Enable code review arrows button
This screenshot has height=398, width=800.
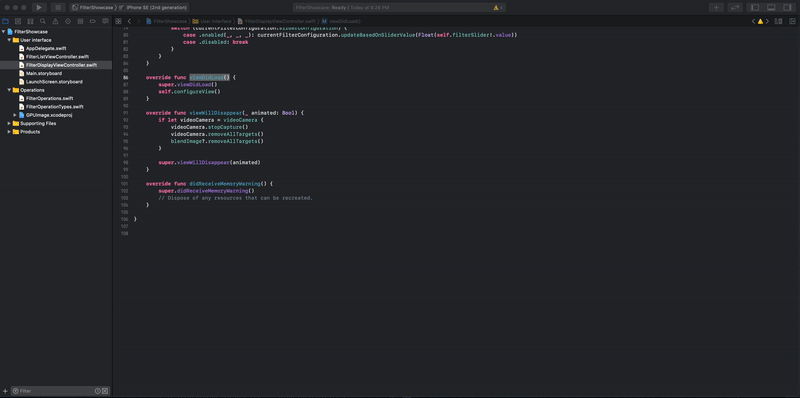(x=735, y=8)
